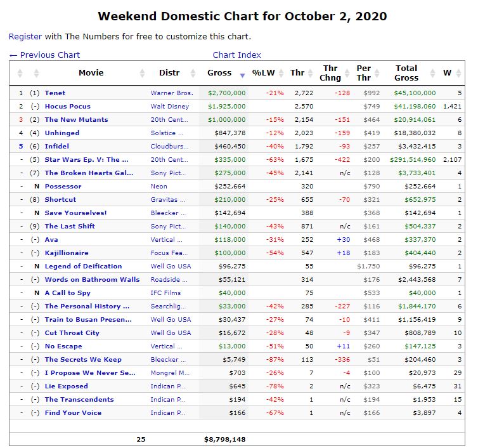Toggle the active Gross sort arrow
Viewport: 478px width, 448px height.
[242, 75]
